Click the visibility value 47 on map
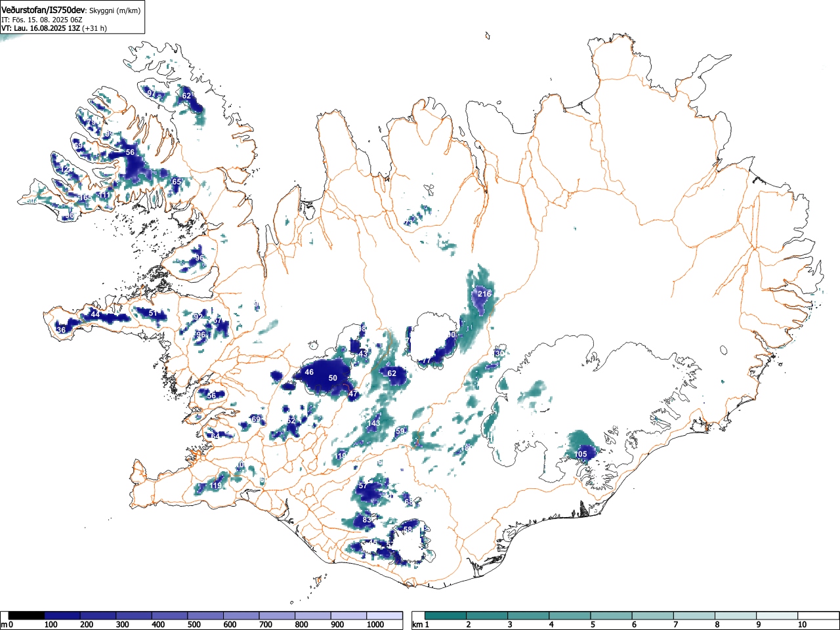 pos(353,394)
